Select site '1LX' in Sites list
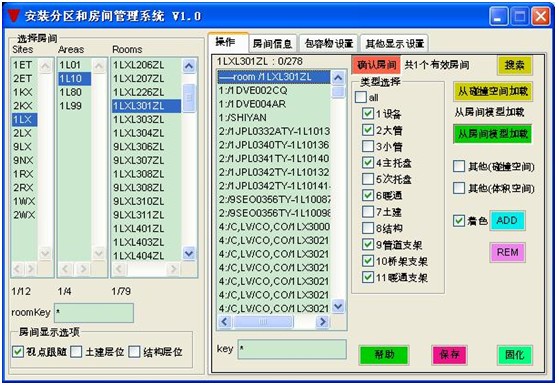Viewport: 559px width, 386px height. coord(24,120)
